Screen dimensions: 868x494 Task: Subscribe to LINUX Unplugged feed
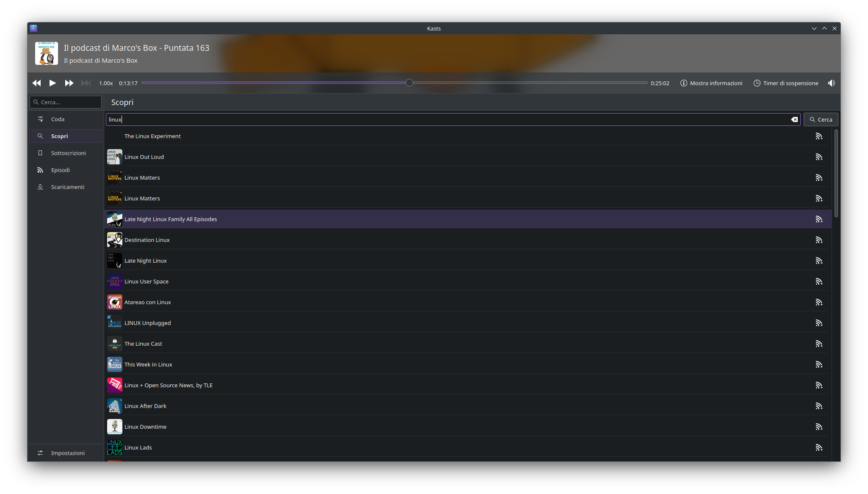[819, 323]
